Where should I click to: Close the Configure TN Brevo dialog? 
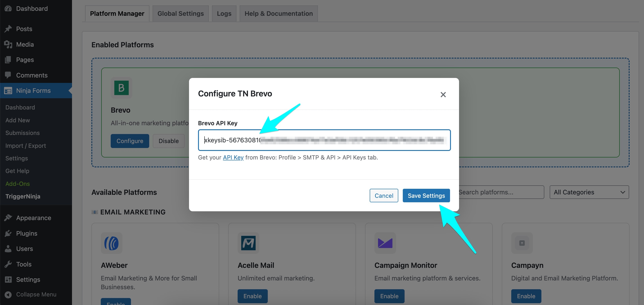(443, 95)
